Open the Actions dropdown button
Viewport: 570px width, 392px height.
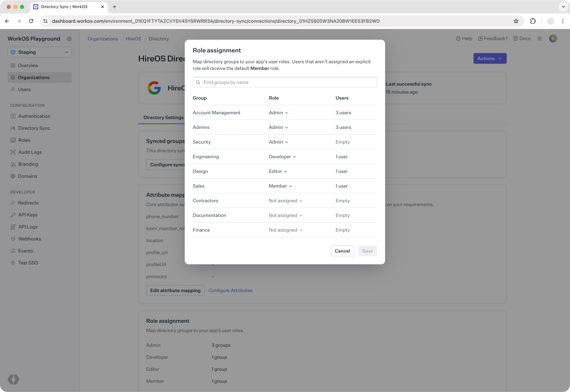[x=490, y=58]
